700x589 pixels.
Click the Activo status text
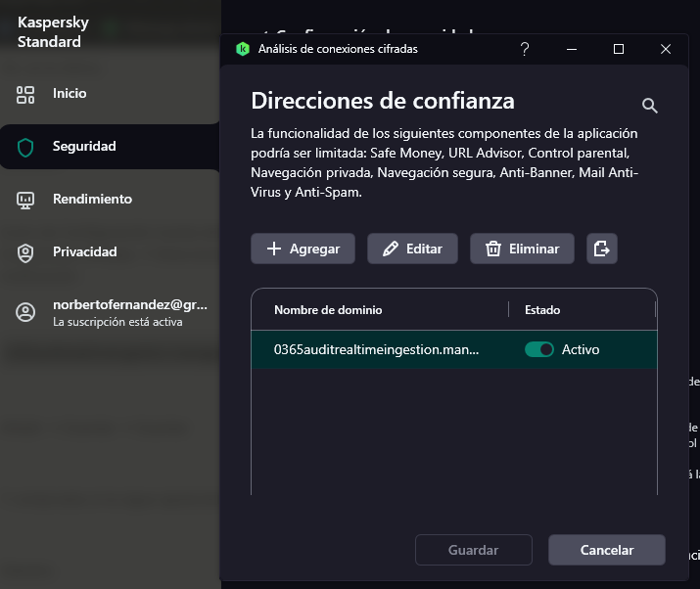click(x=581, y=349)
